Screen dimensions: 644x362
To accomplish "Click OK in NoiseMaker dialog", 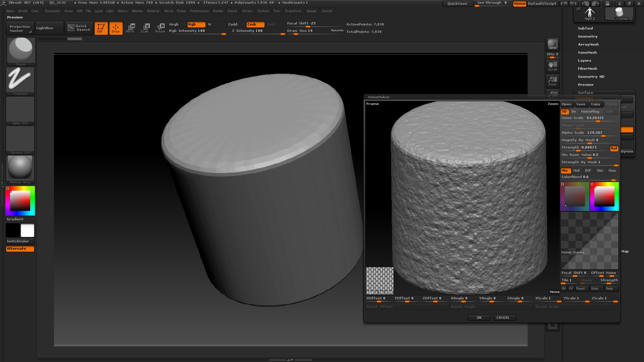I will pos(479,318).
